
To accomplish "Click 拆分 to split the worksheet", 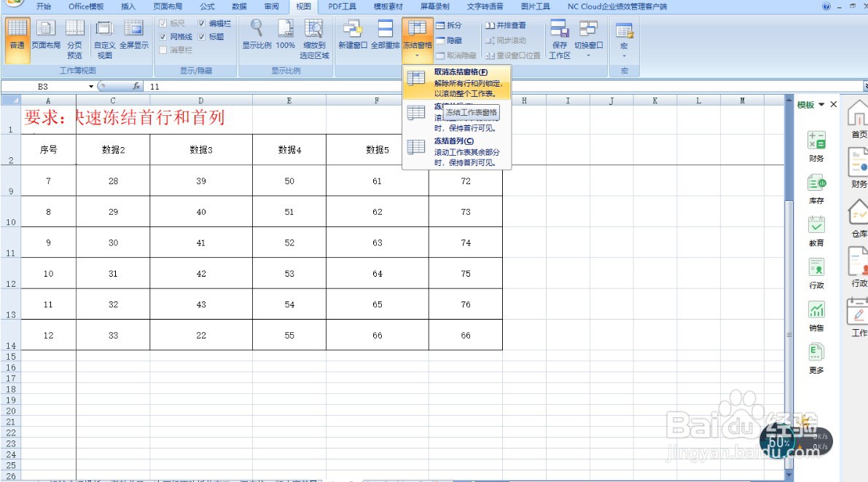I will coord(447,24).
